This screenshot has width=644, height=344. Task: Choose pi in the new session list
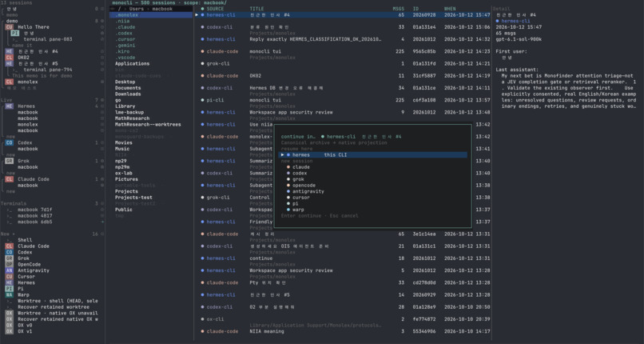(x=296, y=203)
